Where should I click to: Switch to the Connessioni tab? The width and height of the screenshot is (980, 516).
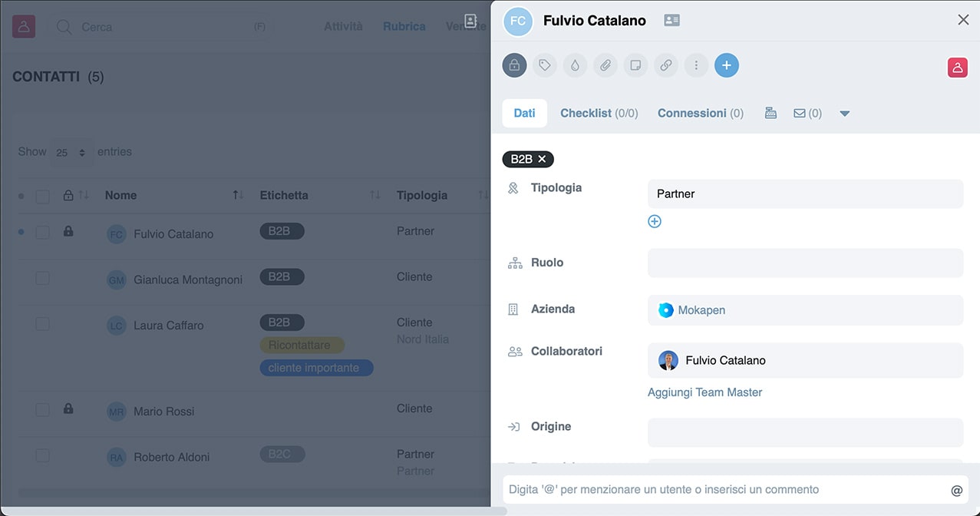pos(700,113)
